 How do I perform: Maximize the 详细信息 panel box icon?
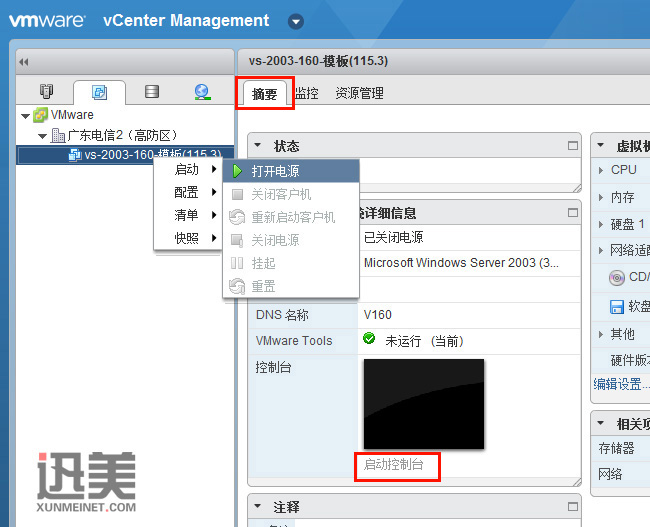(x=572, y=213)
